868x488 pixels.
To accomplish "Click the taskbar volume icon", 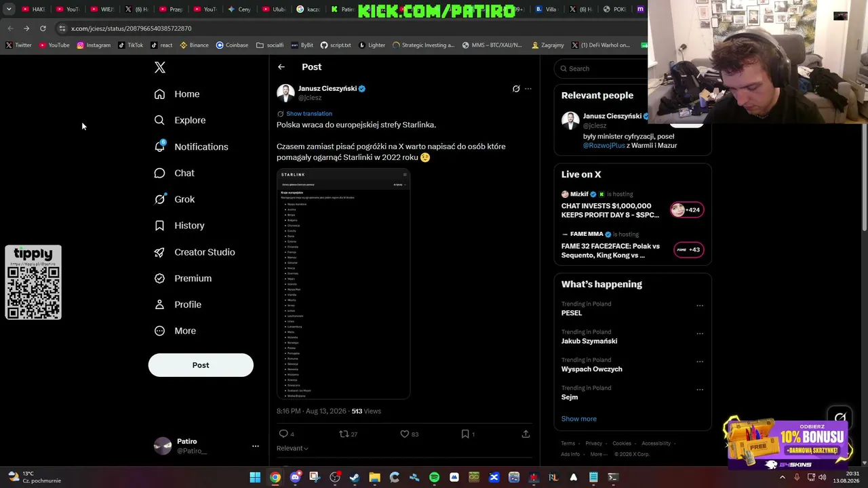I will 823,477.
